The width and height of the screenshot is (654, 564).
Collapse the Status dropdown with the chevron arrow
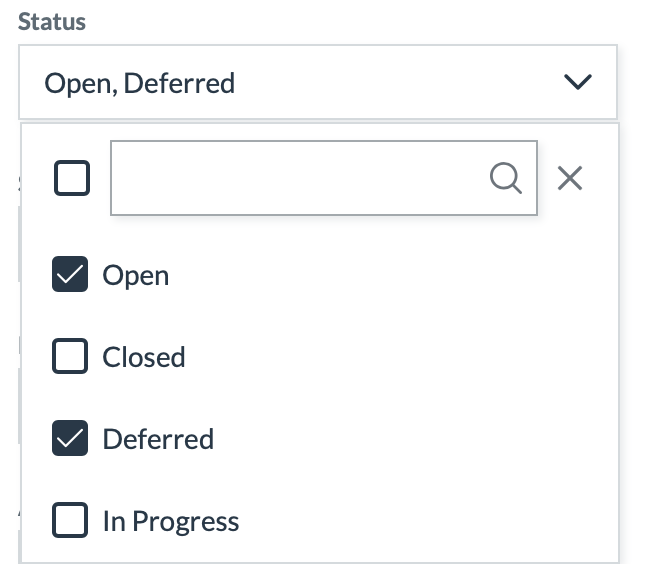click(x=578, y=82)
